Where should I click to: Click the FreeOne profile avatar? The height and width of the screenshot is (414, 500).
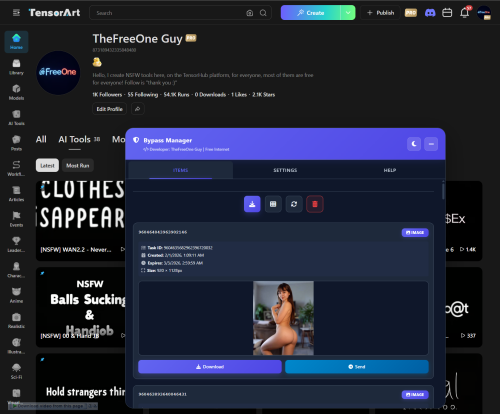58,73
